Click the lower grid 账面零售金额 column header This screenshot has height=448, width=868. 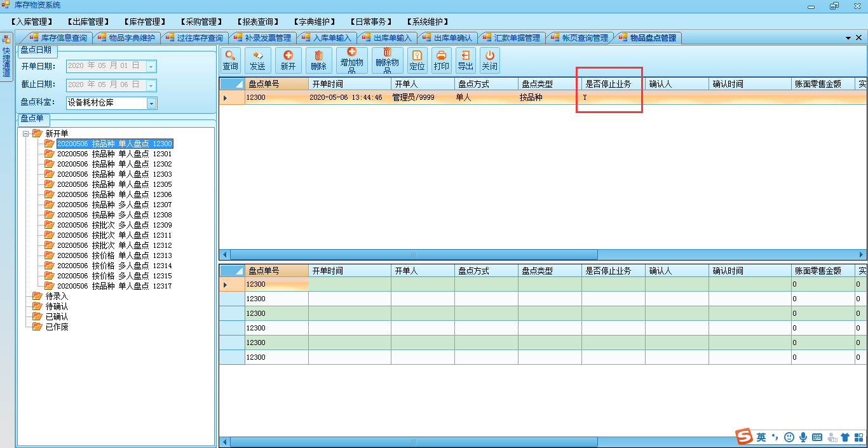pos(823,271)
